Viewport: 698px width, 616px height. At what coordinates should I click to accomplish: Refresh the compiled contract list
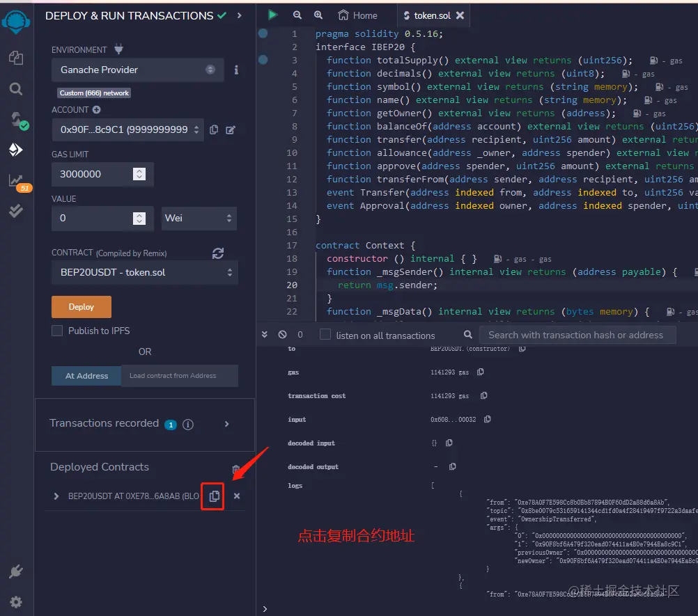218,253
